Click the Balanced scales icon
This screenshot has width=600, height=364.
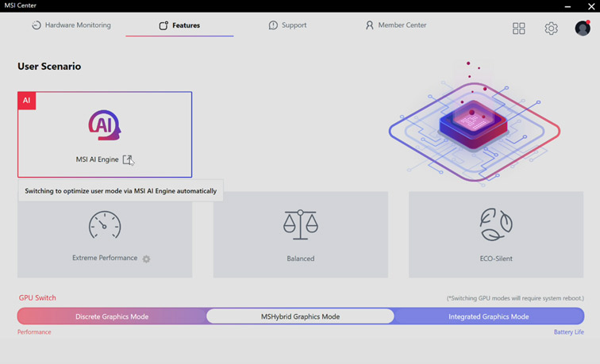(x=300, y=225)
